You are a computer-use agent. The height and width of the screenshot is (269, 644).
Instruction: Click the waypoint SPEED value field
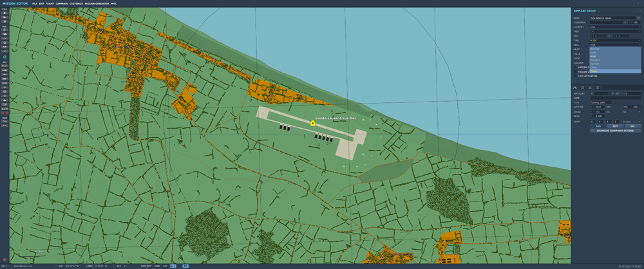pyautogui.click(x=598, y=112)
